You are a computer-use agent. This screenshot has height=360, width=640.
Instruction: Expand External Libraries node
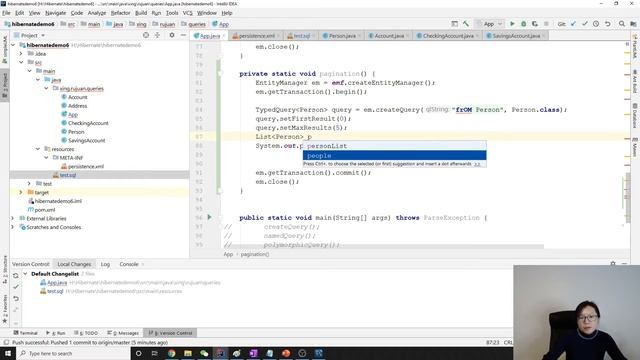click(13, 218)
